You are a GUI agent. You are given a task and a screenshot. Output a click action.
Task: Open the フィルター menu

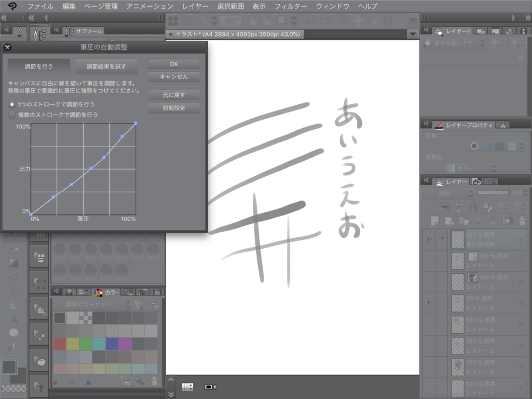[x=291, y=6]
